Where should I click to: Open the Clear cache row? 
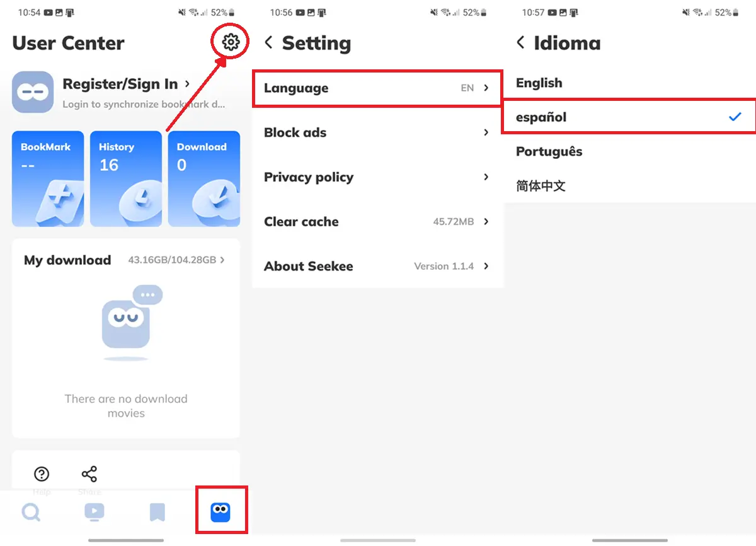point(377,221)
